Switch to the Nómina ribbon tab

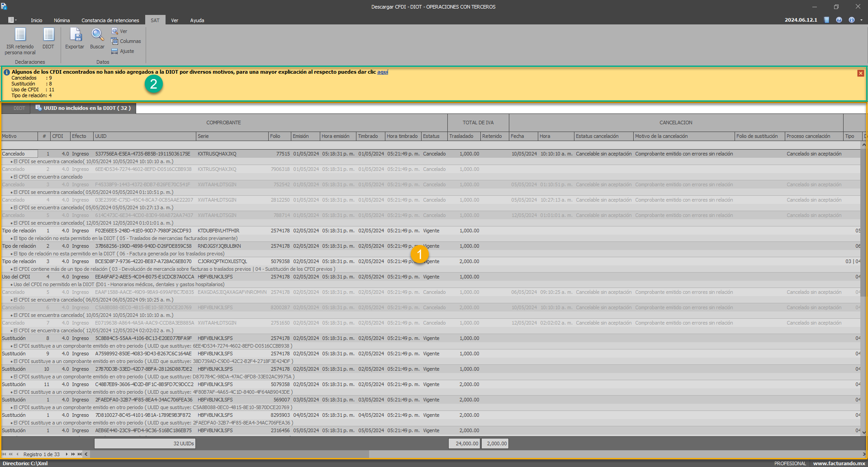point(62,20)
